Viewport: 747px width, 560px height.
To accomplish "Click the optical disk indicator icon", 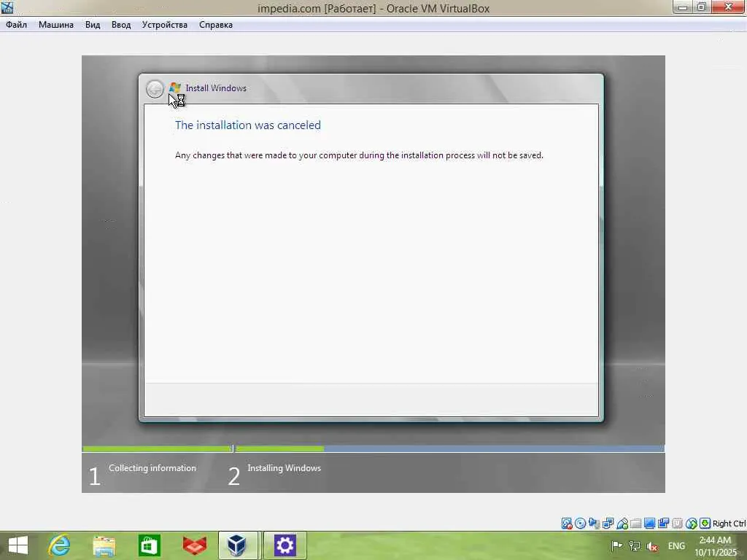I will point(580,524).
